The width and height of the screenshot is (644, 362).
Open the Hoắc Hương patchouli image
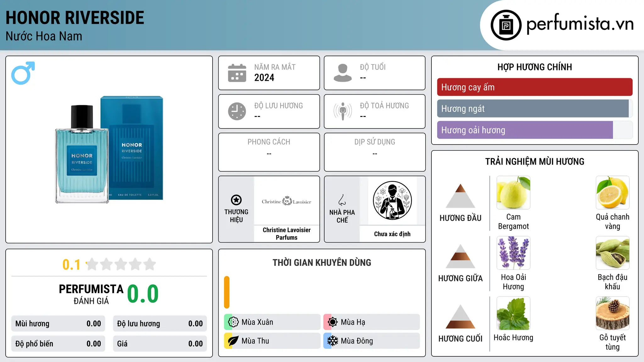tap(514, 313)
